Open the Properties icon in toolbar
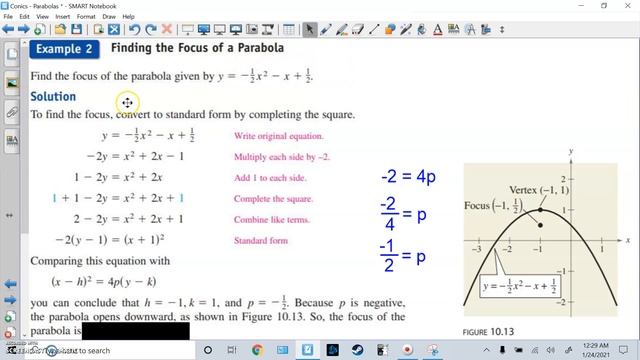Image resolution: width=640 pixels, height=360 pixels. coord(453,29)
